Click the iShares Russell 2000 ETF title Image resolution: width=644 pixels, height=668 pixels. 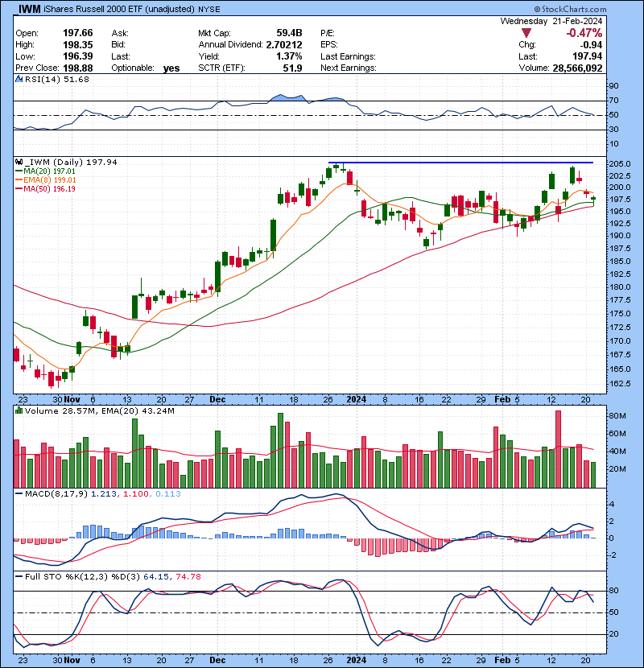[119, 9]
